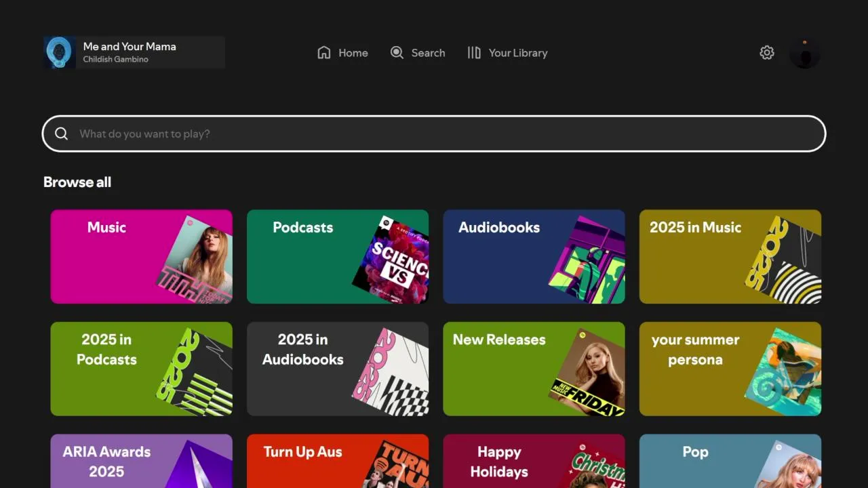The height and width of the screenshot is (488, 868).
Task: Go to the Home tab label
Action: click(353, 53)
